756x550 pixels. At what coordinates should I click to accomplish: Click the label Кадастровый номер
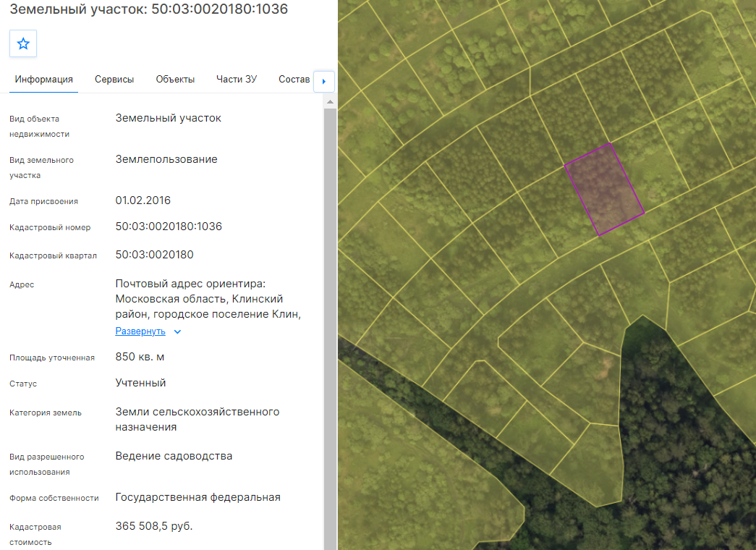pyautogui.click(x=50, y=227)
